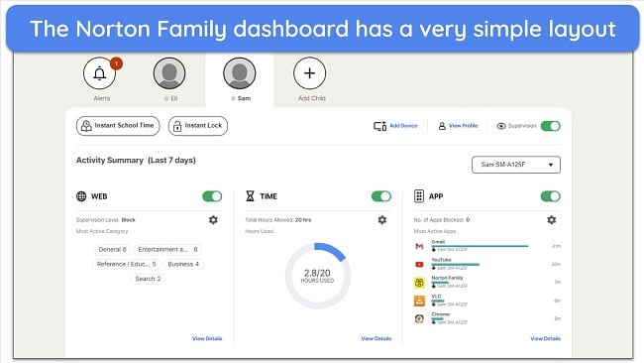Open WEB settings gear

[x=213, y=220]
